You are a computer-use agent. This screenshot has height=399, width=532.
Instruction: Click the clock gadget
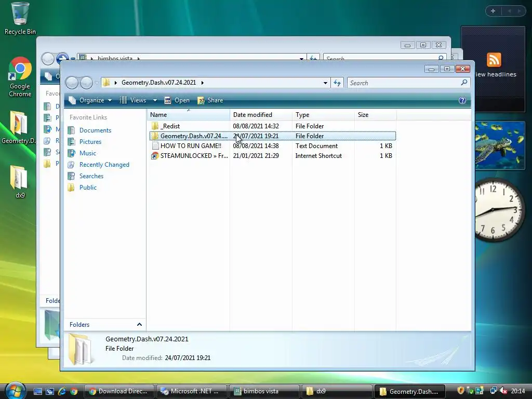point(499,210)
